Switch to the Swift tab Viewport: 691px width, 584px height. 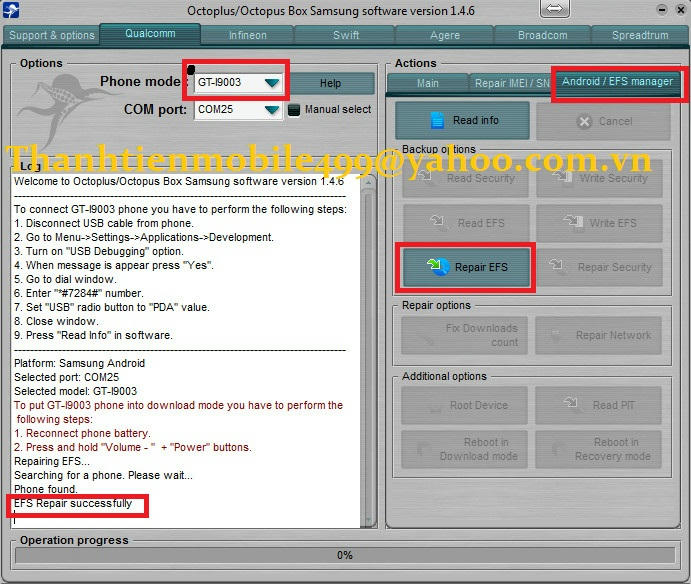346,35
